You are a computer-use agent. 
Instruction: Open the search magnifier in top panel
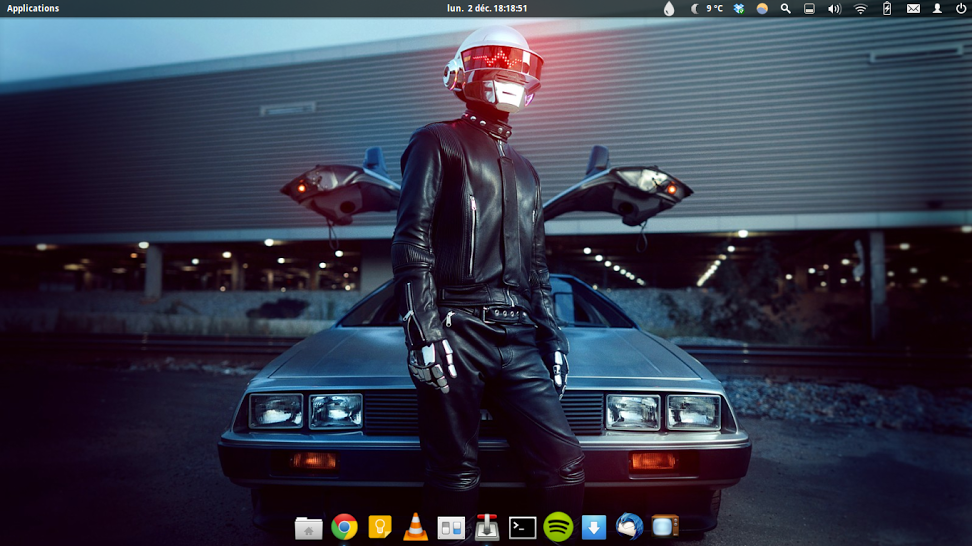click(785, 8)
